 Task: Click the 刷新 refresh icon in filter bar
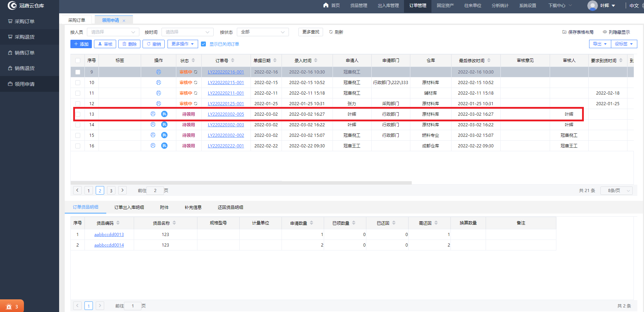[331, 32]
